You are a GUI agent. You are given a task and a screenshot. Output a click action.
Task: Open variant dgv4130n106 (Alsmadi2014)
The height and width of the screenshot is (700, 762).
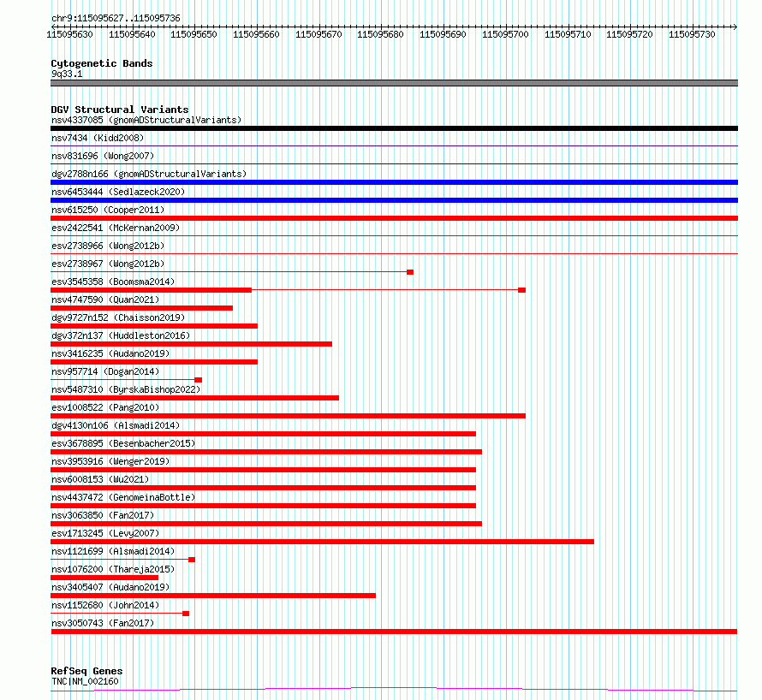point(116,425)
